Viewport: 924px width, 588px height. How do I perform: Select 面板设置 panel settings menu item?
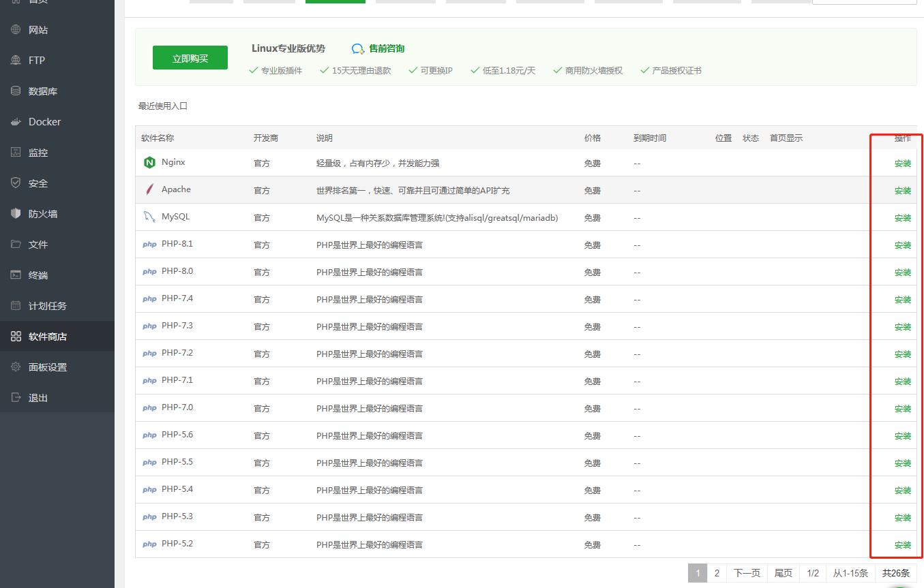click(x=47, y=367)
